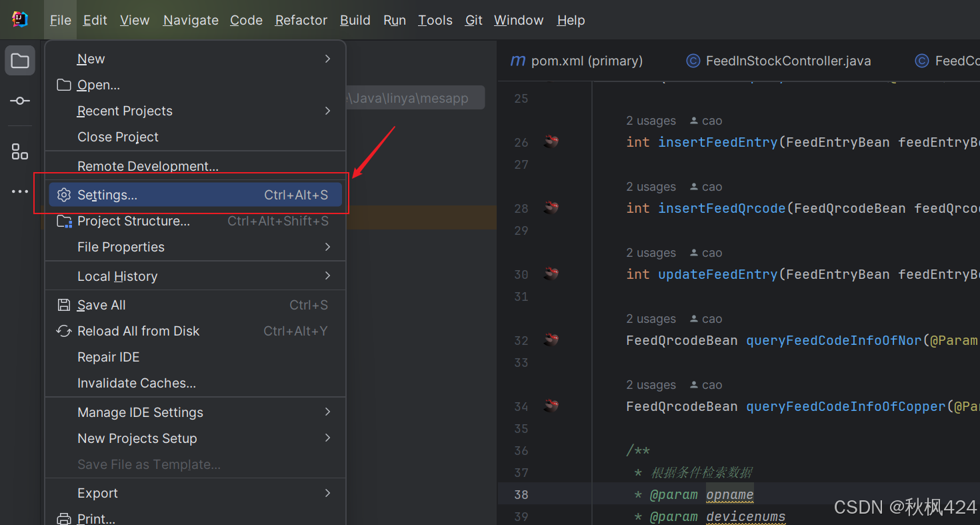The image size is (980, 525).
Task: Switch to the FeedInStockController.java tab
Action: (x=787, y=60)
